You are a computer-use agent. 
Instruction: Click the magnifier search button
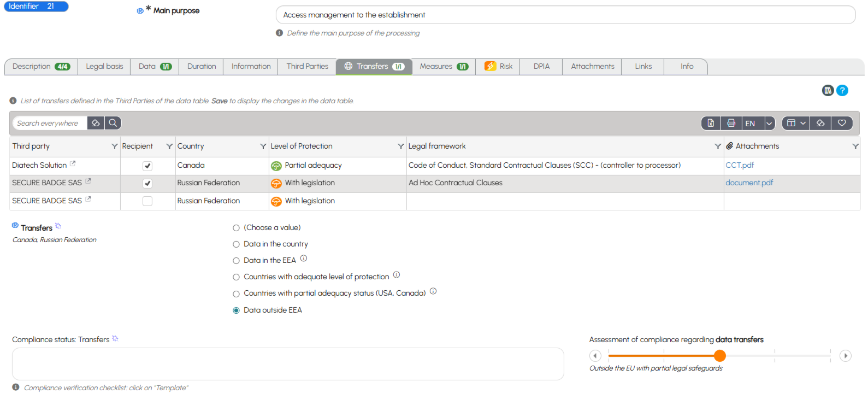[x=113, y=123]
